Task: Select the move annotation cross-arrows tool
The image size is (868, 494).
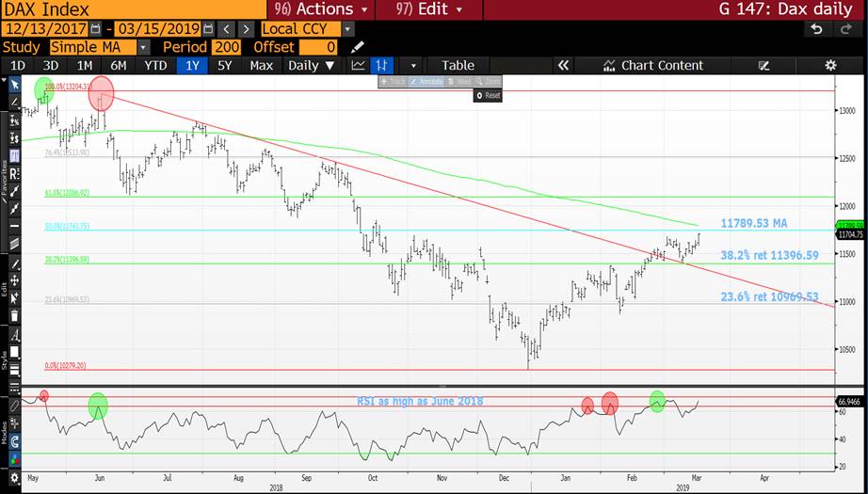Action: click(14, 281)
